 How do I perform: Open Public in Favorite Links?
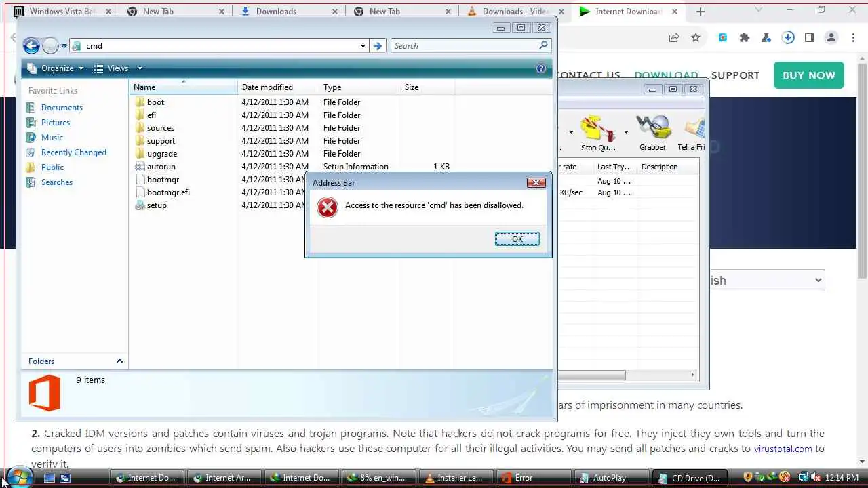52,167
